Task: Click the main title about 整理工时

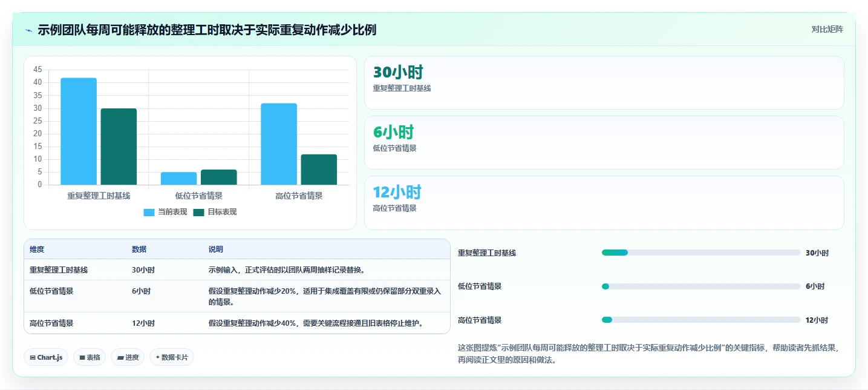Action: 207,30
